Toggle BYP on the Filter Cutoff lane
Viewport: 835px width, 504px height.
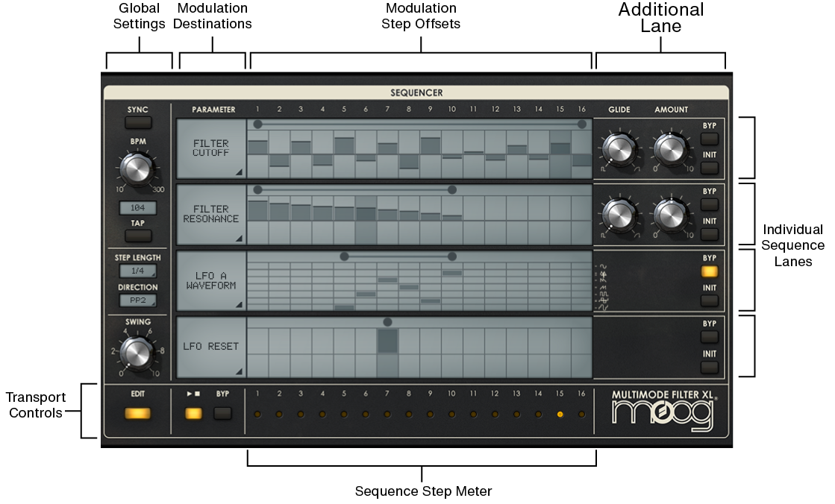tap(710, 139)
